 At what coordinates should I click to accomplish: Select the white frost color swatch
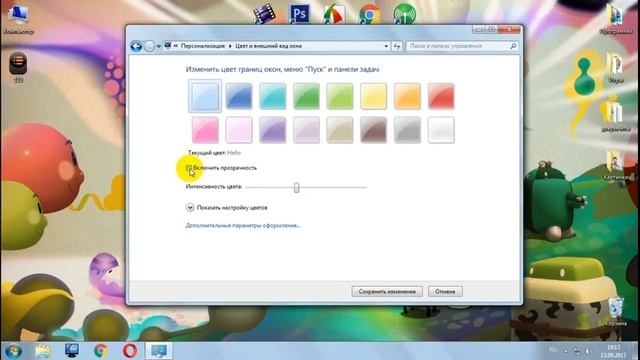tap(441, 130)
